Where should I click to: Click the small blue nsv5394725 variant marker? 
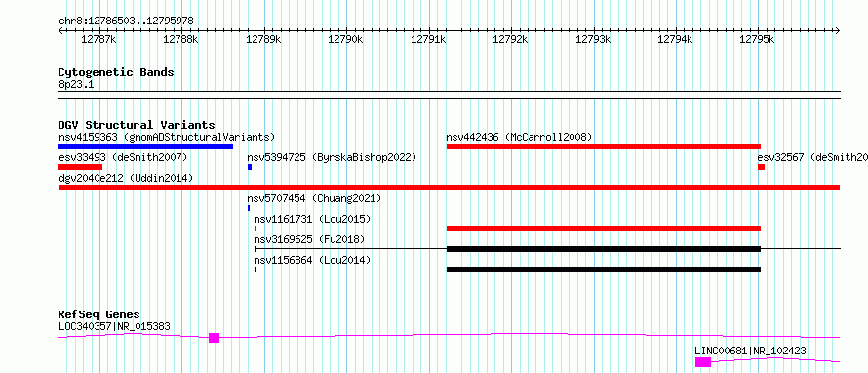tap(250, 167)
